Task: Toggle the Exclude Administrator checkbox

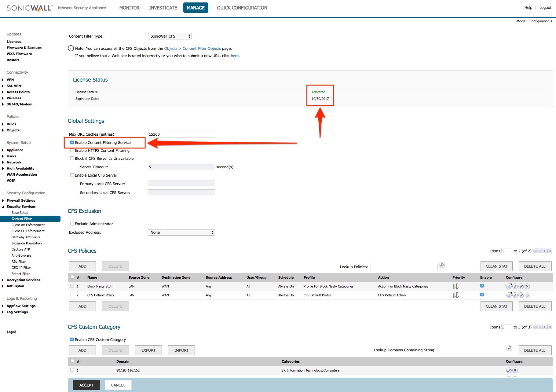Action: coord(72,224)
